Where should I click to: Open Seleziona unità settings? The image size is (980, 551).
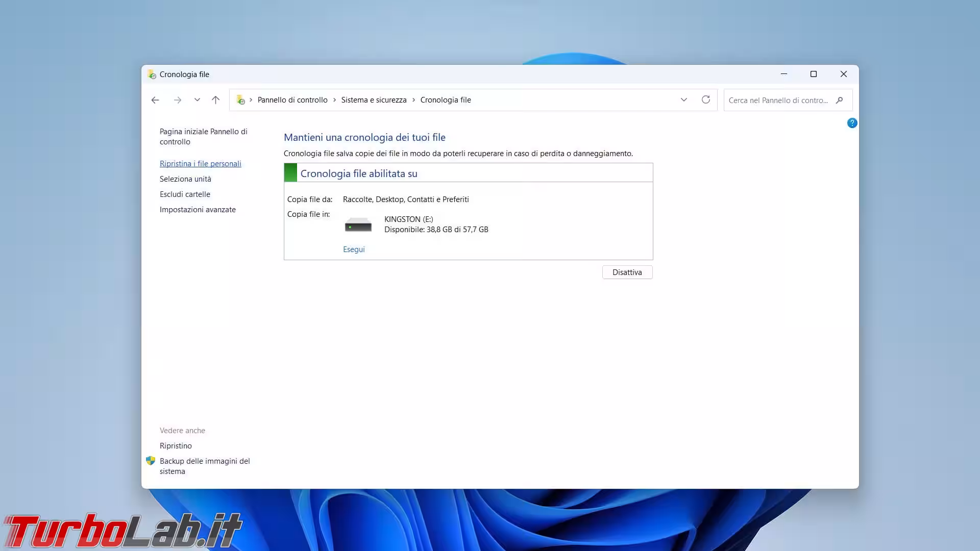coord(185,179)
